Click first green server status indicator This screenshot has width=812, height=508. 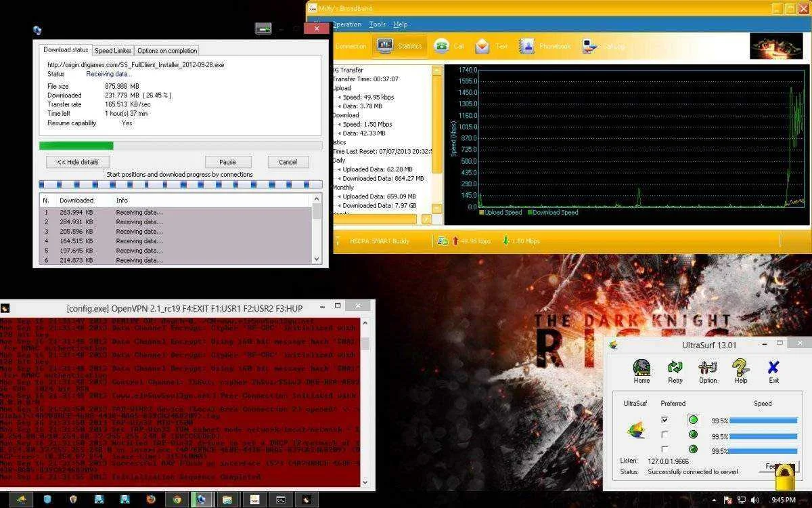coord(693,420)
